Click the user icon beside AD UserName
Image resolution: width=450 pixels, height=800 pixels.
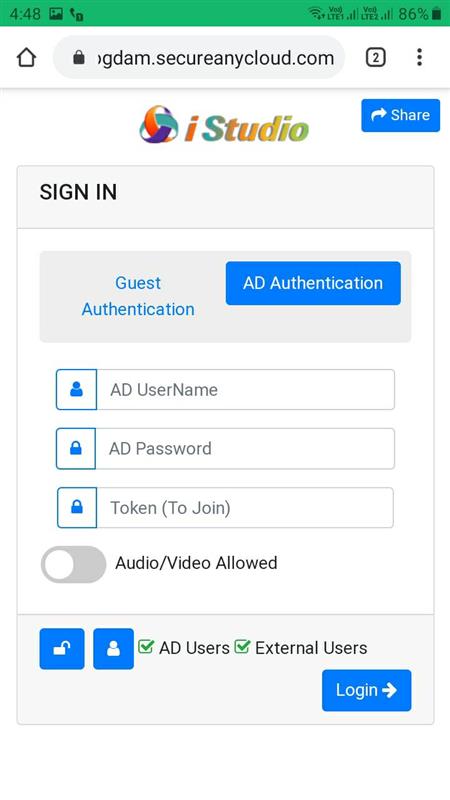click(x=77, y=389)
